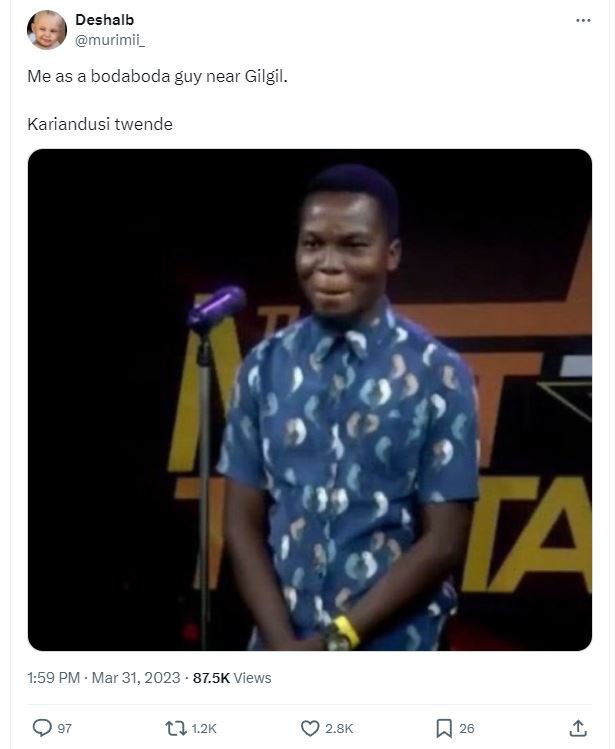
Task: Click the 2.8K likes count
Action: pyautogui.click(x=339, y=728)
